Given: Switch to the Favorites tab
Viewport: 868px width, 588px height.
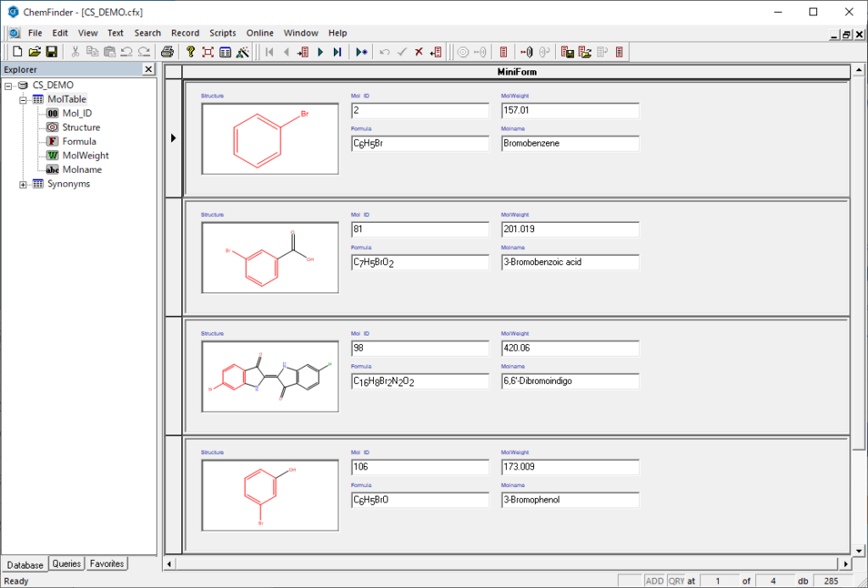Looking at the screenshot, I should pyautogui.click(x=107, y=563).
